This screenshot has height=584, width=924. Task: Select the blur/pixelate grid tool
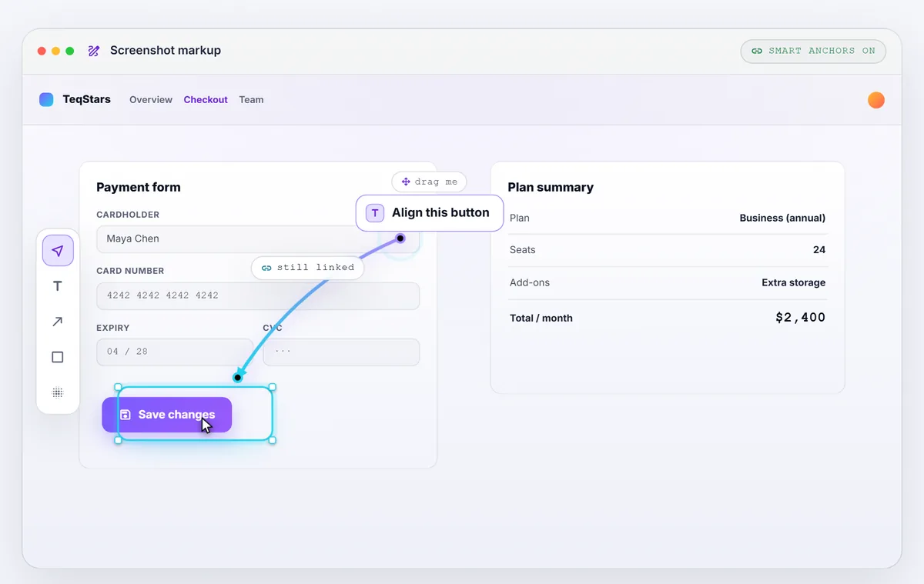click(58, 392)
